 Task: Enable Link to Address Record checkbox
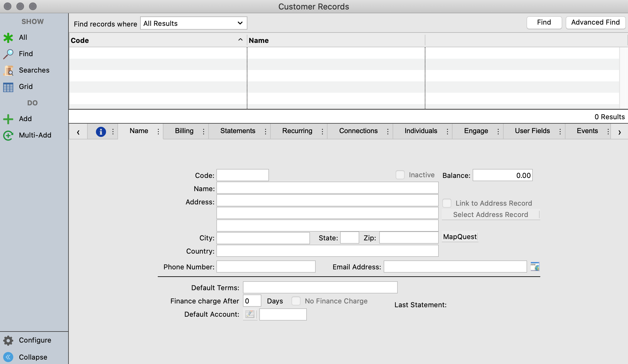pyautogui.click(x=447, y=203)
